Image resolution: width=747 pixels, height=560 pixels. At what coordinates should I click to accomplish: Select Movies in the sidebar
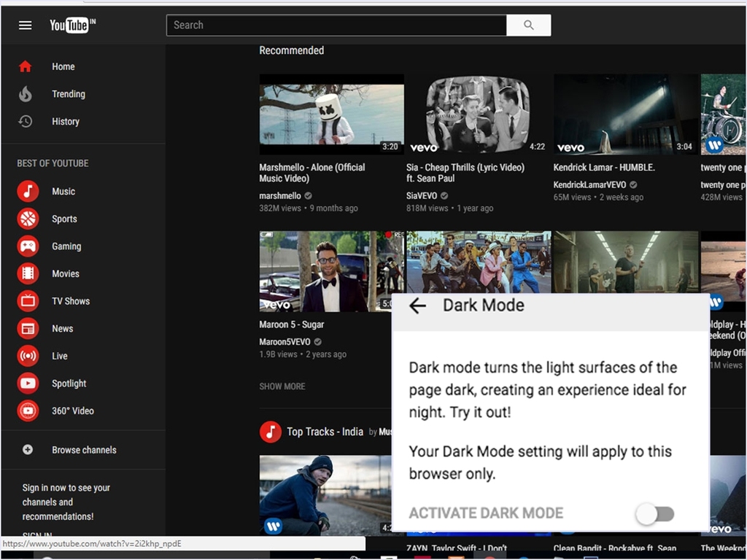tap(66, 274)
